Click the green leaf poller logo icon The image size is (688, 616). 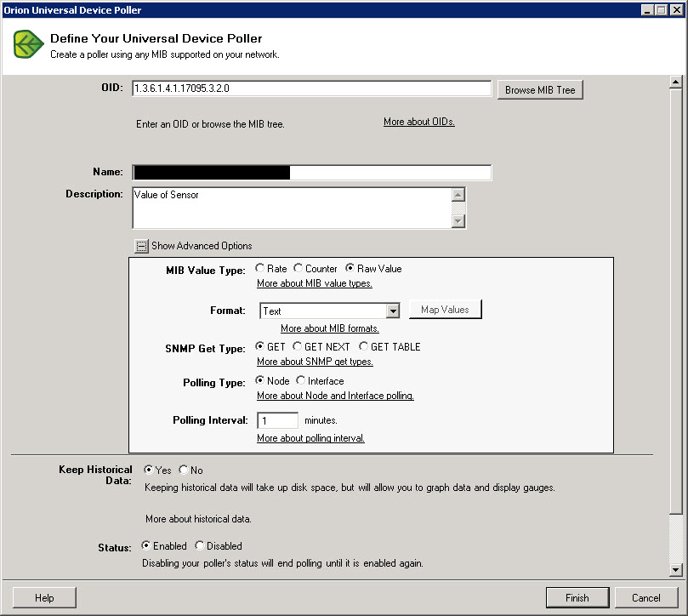(29, 44)
